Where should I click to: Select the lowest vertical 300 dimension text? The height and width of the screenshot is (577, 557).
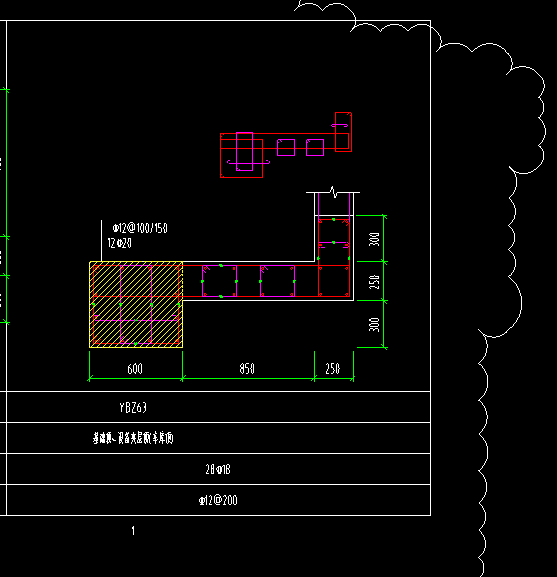click(x=374, y=324)
